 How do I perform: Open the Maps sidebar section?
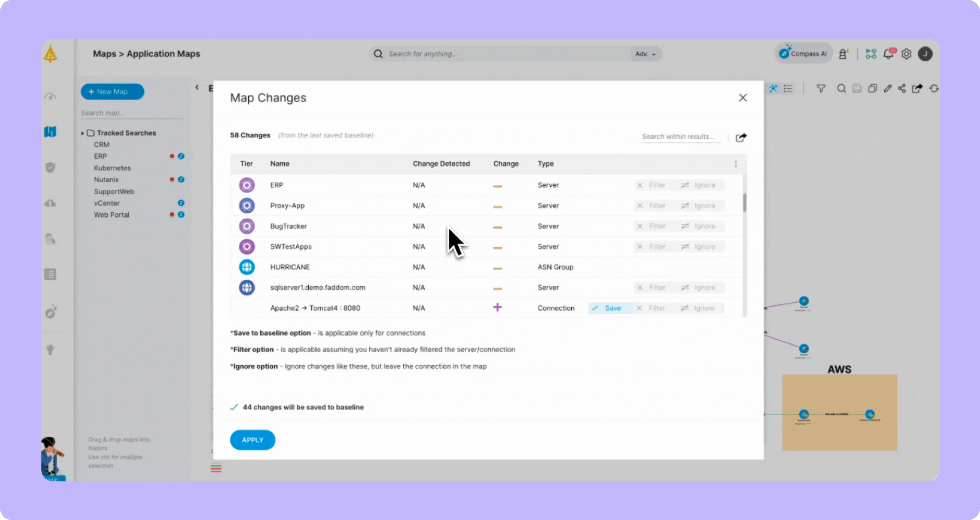point(50,132)
